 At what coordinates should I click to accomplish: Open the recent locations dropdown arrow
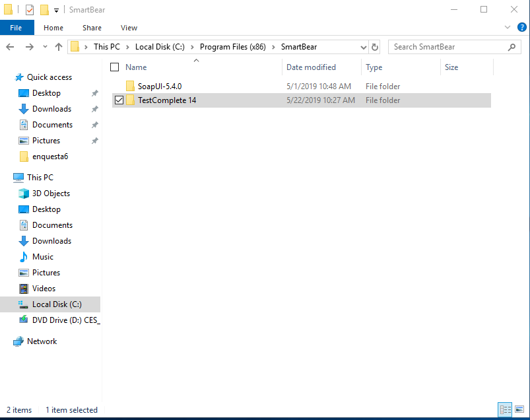click(x=44, y=47)
